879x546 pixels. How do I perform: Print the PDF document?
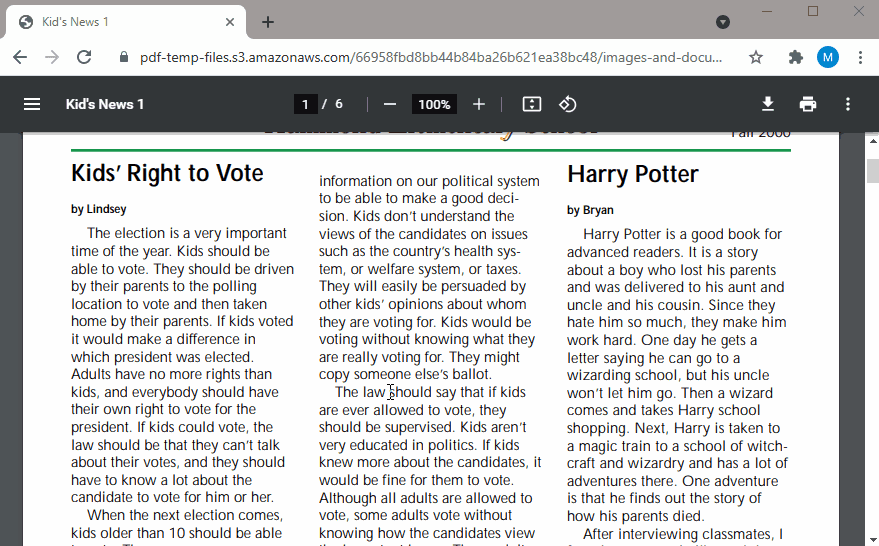pyautogui.click(x=808, y=104)
